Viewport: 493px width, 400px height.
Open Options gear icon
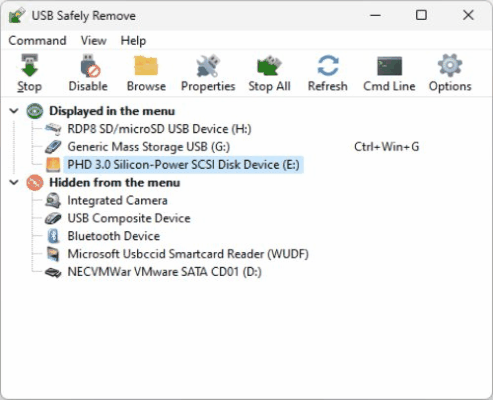pyautogui.click(x=450, y=66)
